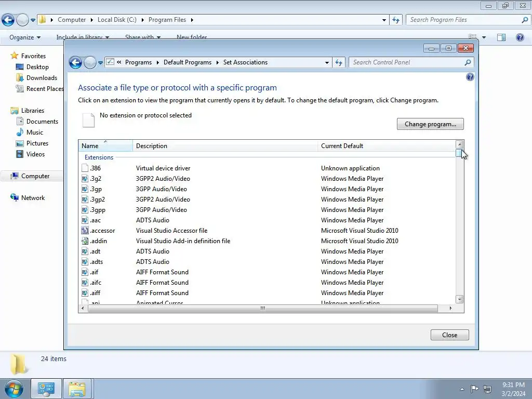Open Control Panel taskbar icon
Screen dimensions: 532x399
click(46, 389)
